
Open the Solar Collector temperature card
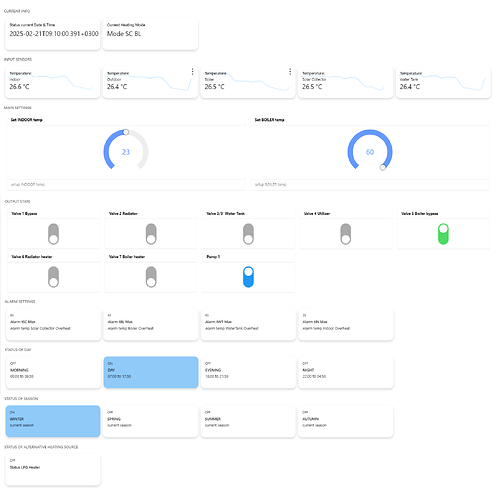pyautogui.click(x=346, y=82)
